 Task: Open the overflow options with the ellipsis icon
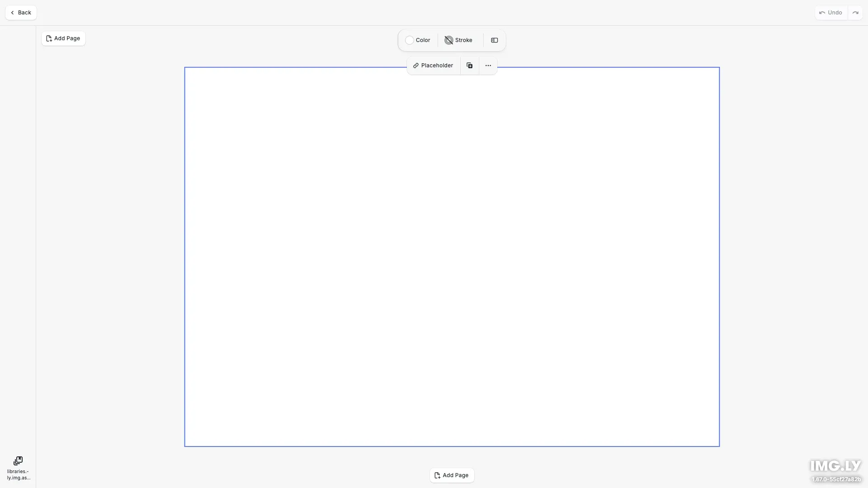[488, 65]
